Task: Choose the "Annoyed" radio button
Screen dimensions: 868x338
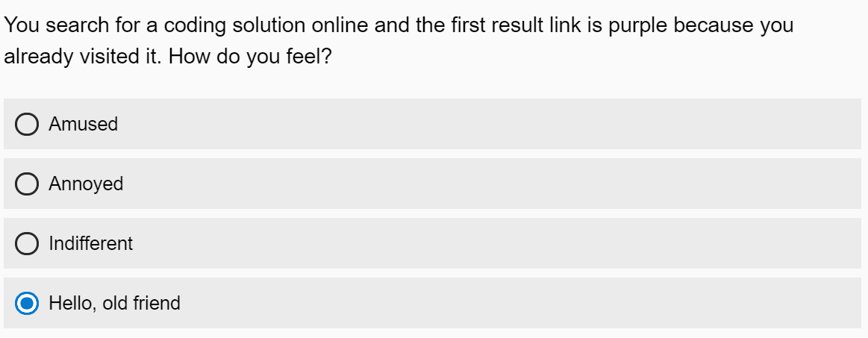Action: pos(27,184)
